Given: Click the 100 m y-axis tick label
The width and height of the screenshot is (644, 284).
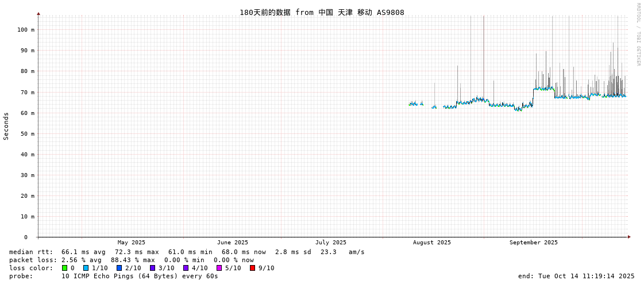Looking at the screenshot, I should (x=25, y=30).
